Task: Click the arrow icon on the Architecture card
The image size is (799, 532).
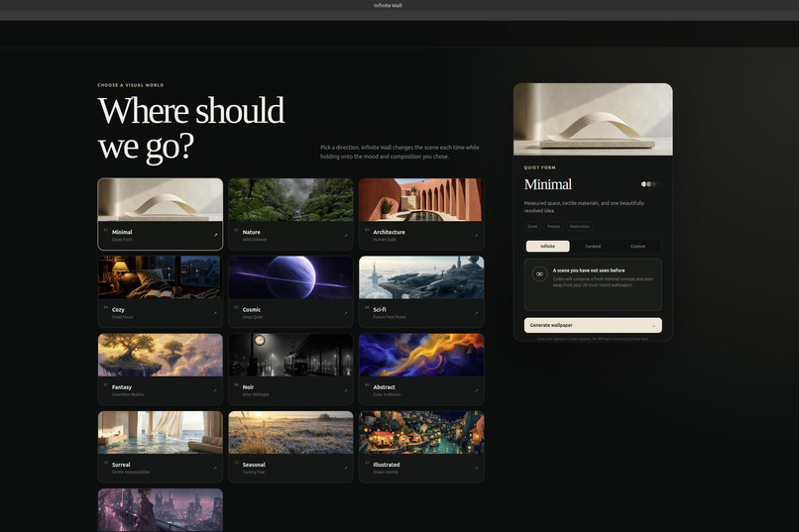Action: point(477,235)
